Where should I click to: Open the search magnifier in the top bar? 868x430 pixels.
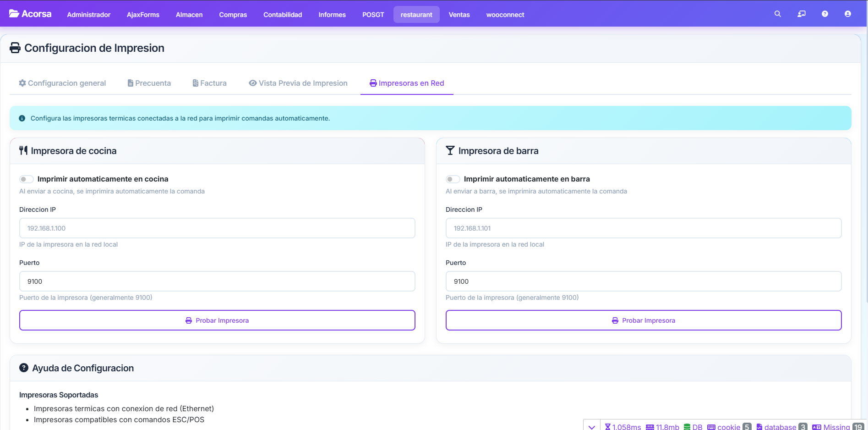[x=777, y=14]
